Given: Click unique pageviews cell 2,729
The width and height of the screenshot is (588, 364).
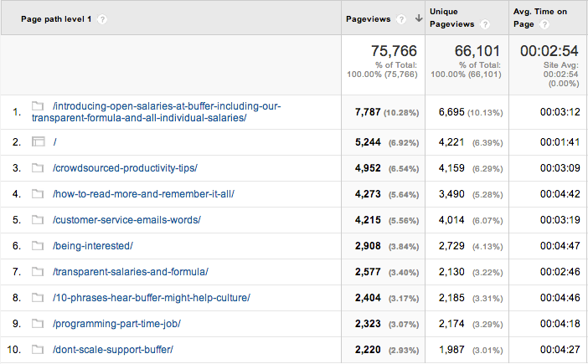Looking at the screenshot, I should (451, 246).
